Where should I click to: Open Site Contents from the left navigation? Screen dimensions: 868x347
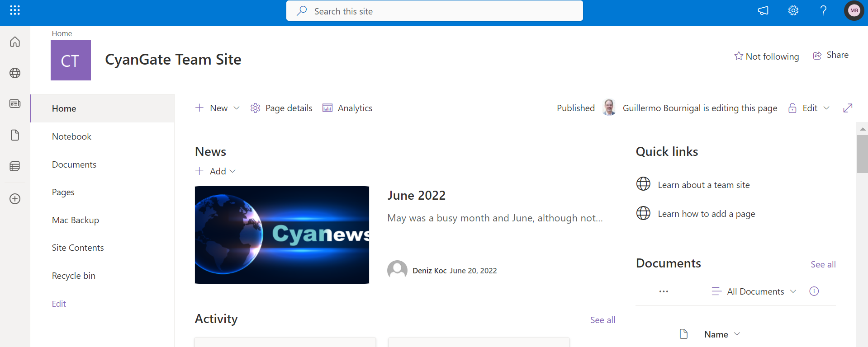(x=78, y=248)
